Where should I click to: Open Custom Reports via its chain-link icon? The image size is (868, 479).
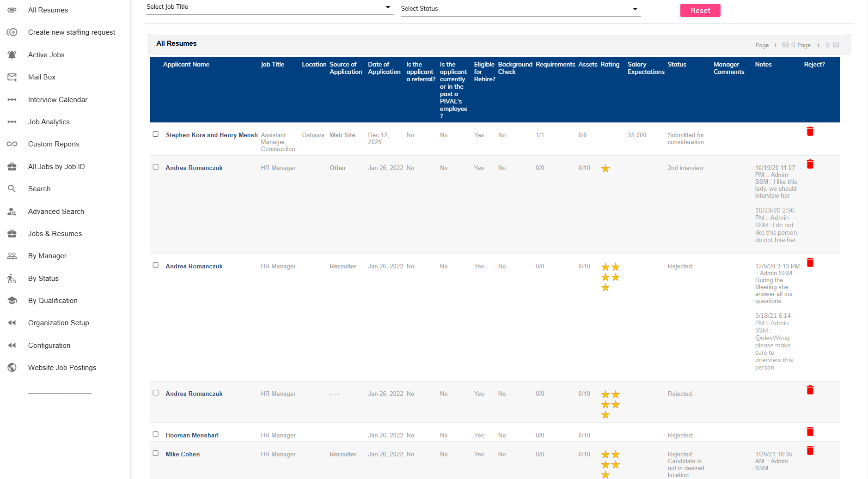click(12, 144)
